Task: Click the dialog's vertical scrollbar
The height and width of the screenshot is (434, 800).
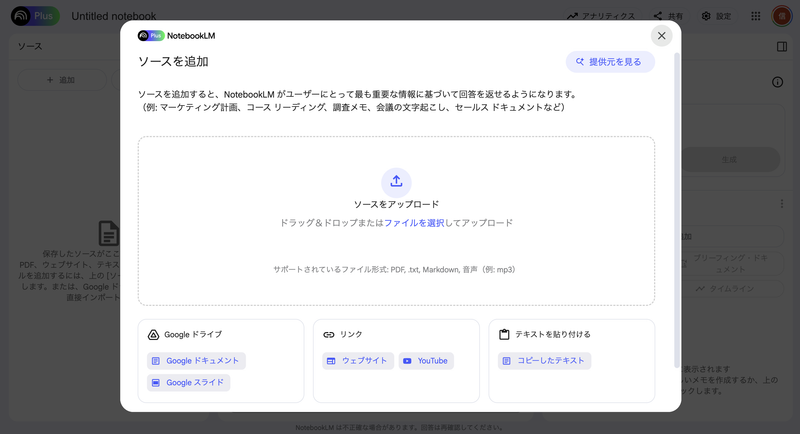Action: click(677, 210)
